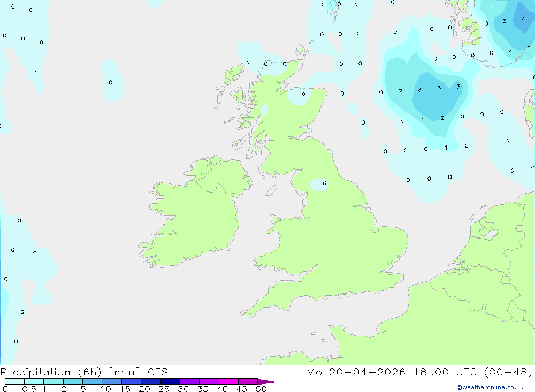Select the 45–50 mm legend swatch
The height and width of the screenshot is (392, 535).
[x=248, y=381]
